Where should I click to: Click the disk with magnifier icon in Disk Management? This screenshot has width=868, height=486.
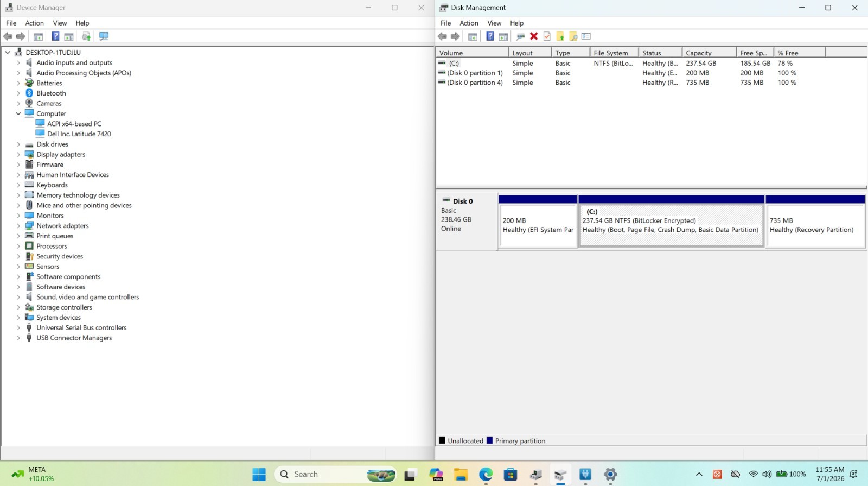(x=521, y=36)
